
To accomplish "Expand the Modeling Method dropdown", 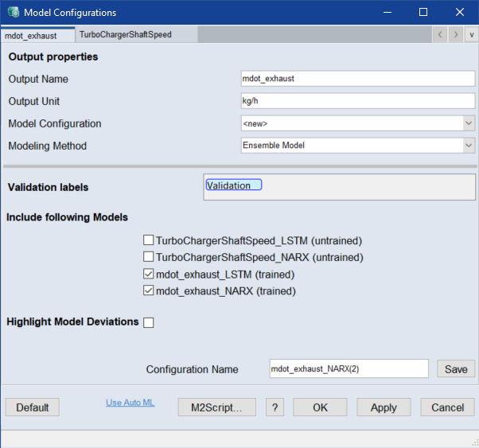I will click(x=469, y=146).
